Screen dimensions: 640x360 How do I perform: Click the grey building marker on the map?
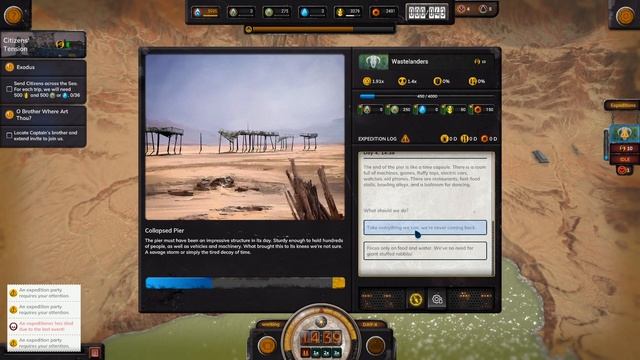pos(540,156)
